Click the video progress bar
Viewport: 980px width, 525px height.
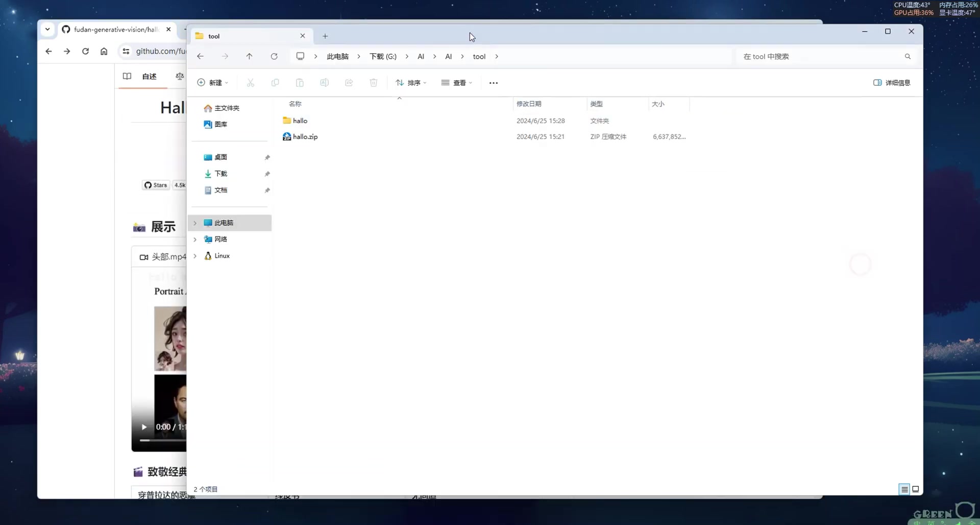click(163, 440)
